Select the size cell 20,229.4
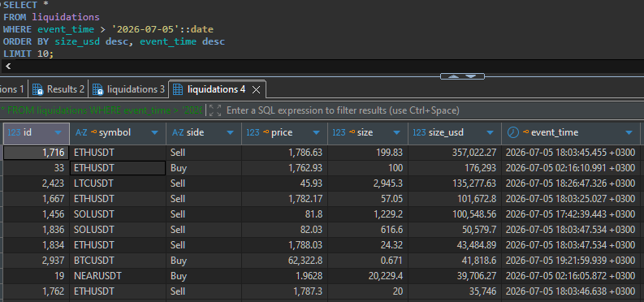The width and height of the screenshot is (644, 302). click(368, 276)
